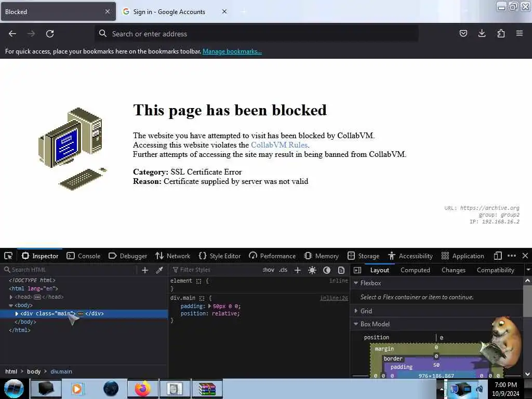The height and width of the screenshot is (399, 532).
Task: Highlight div.main selector element icon
Action: pyautogui.click(x=202, y=298)
